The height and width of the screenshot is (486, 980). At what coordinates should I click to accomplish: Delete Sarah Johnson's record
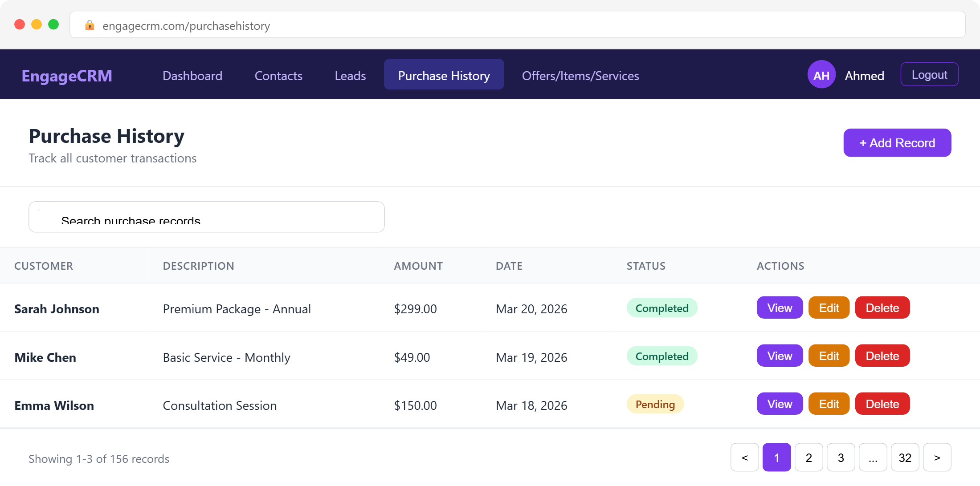pos(882,308)
